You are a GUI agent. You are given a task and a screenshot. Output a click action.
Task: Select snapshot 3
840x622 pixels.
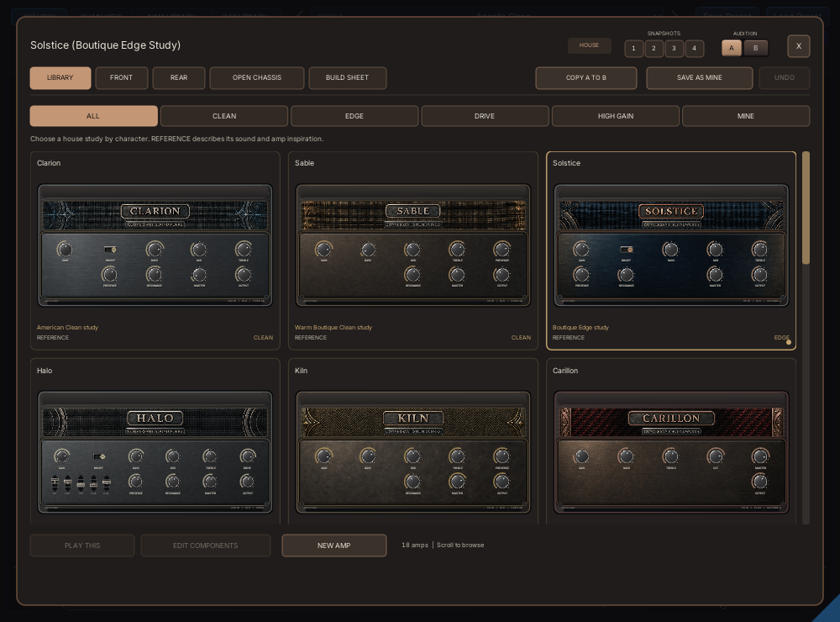point(674,48)
